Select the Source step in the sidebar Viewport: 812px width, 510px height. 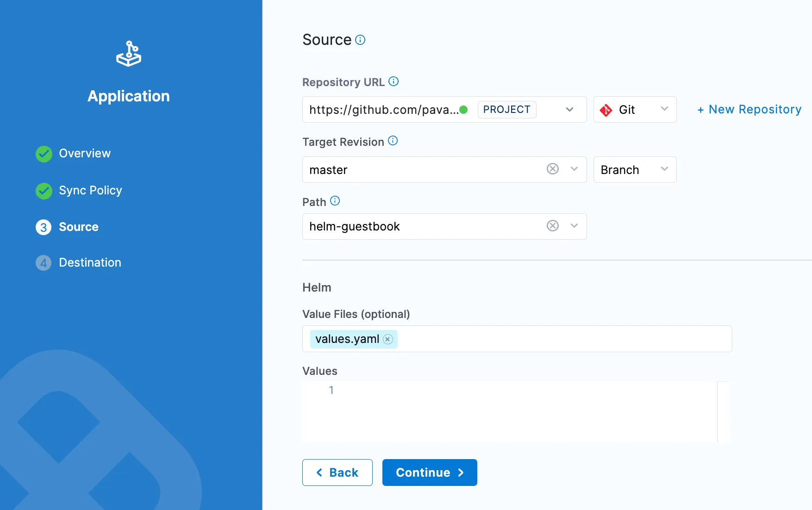(79, 227)
